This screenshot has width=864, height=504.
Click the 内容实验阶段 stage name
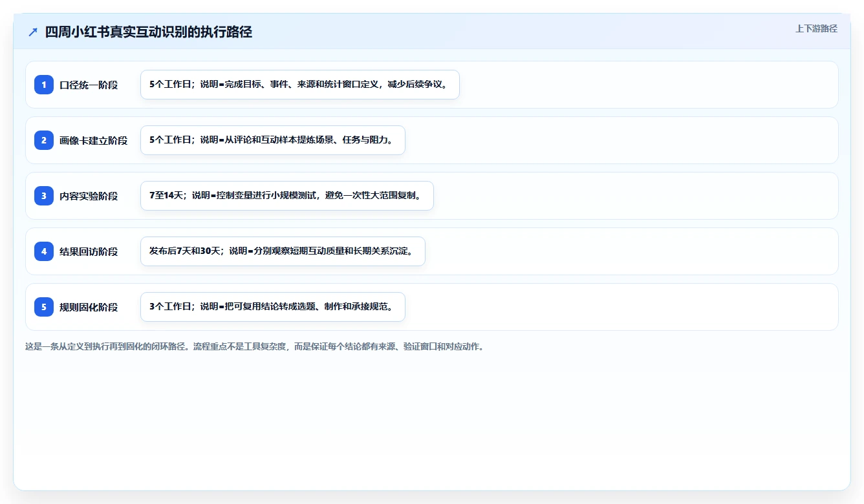pyautogui.click(x=89, y=196)
